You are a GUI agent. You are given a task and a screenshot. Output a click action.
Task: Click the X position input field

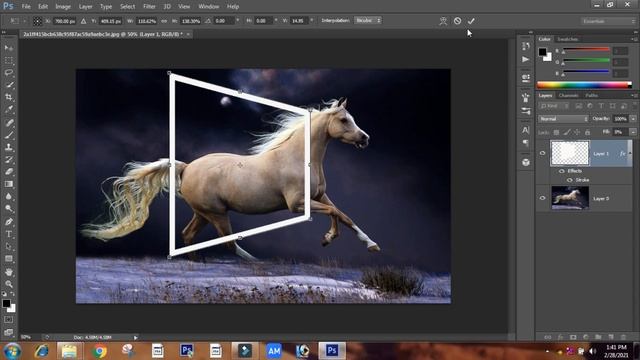(65, 21)
